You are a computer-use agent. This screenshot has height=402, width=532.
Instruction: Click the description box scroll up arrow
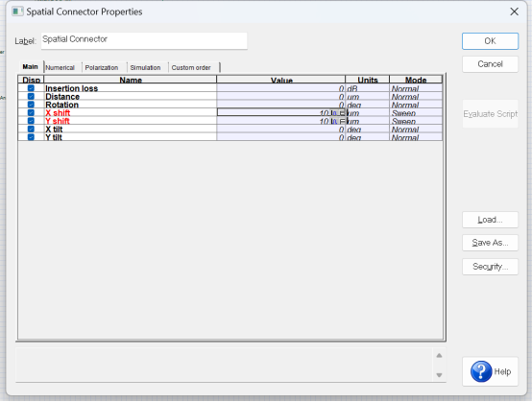click(439, 355)
